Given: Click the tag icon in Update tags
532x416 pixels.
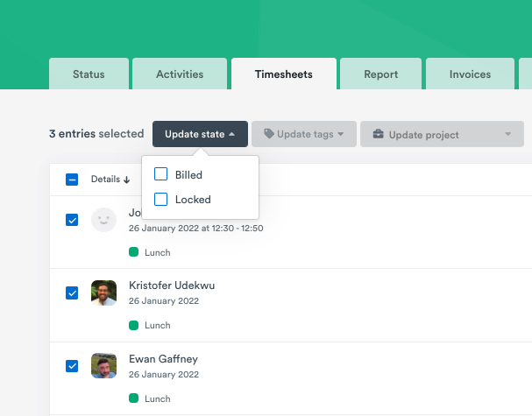Looking at the screenshot, I should [269, 135].
